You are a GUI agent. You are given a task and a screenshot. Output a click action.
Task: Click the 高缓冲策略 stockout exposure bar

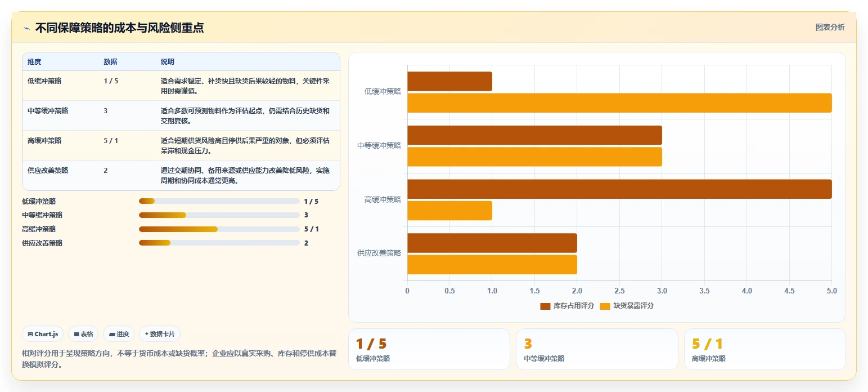pos(449,211)
